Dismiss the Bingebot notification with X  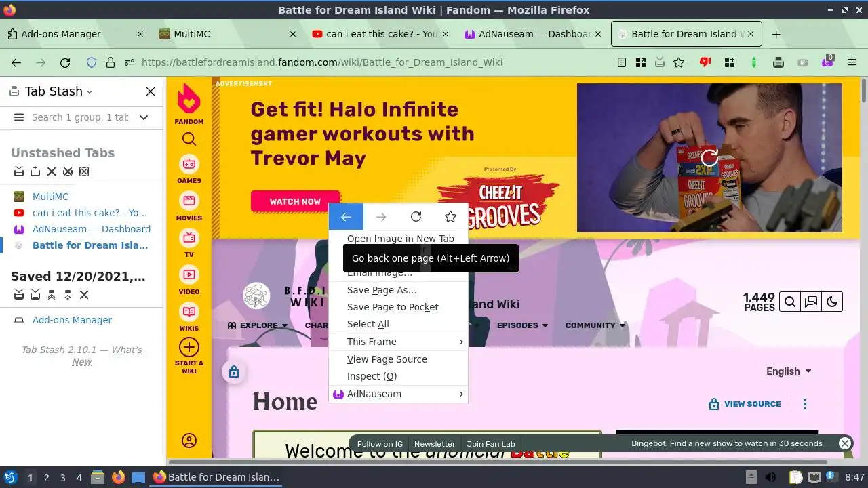(x=844, y=443)
